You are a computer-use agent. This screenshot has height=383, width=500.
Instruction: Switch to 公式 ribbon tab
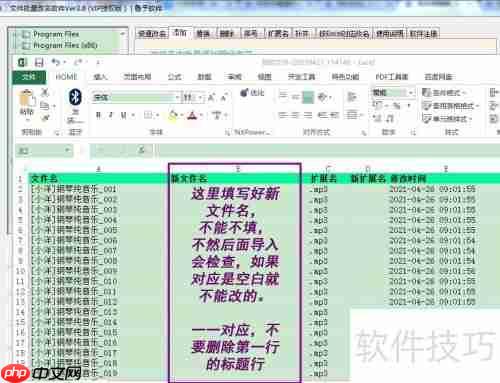coord(174,77)
